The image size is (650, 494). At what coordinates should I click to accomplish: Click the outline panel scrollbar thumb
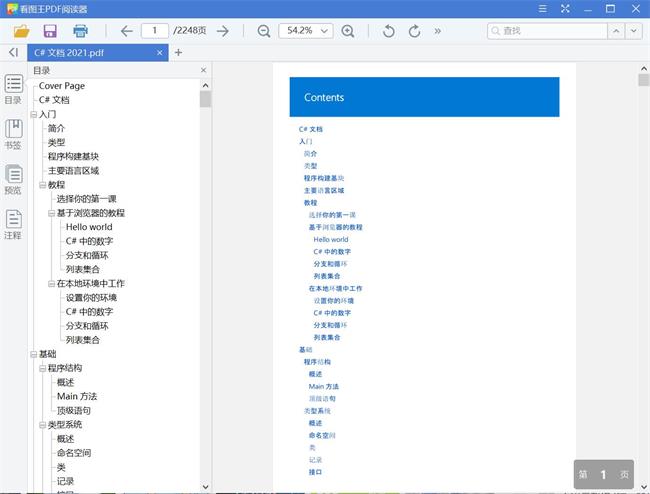point(205,99)
